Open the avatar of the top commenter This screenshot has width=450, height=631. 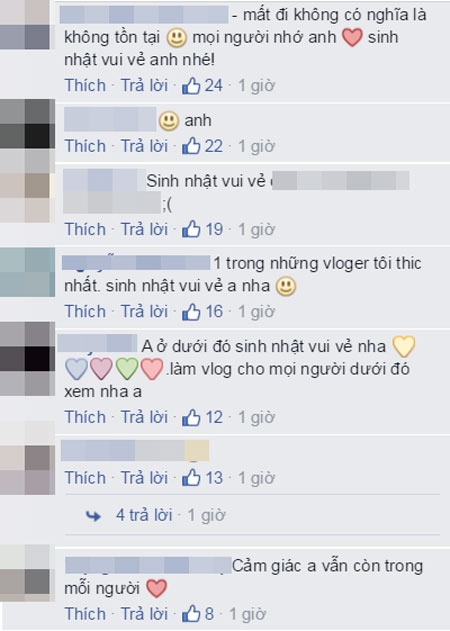[27, 25]
